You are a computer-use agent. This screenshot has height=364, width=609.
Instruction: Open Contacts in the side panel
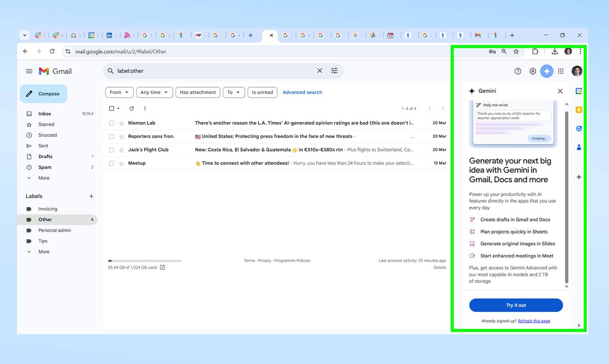[578, 147]
